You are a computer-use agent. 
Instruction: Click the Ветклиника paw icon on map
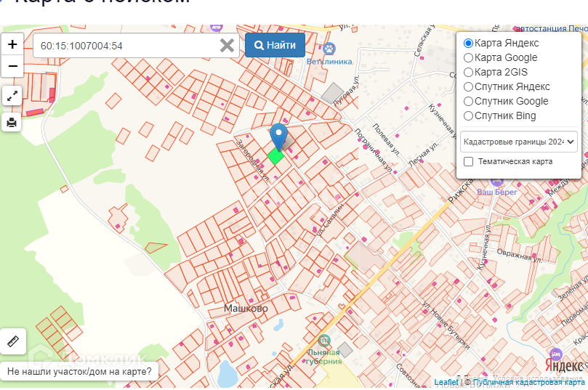329,49
